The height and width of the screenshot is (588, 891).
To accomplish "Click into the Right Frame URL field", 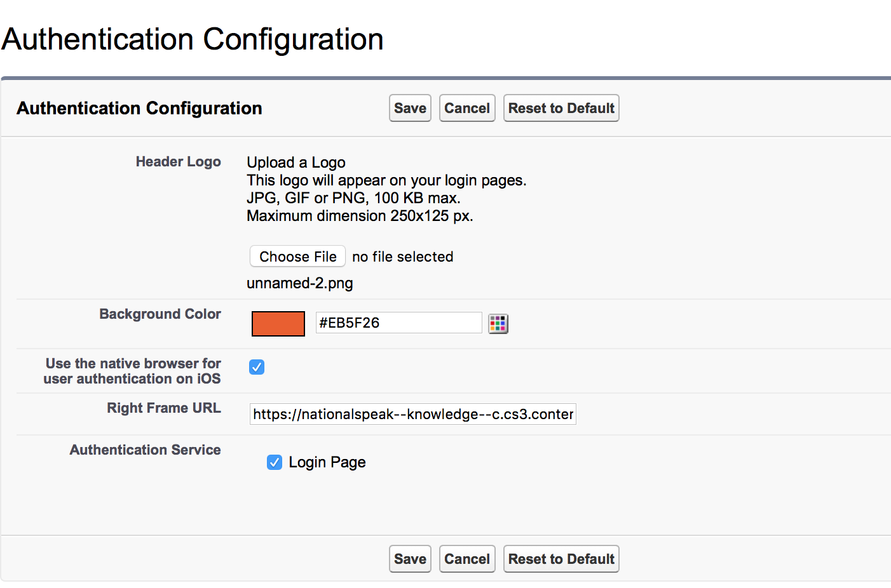I will [413, 414].
